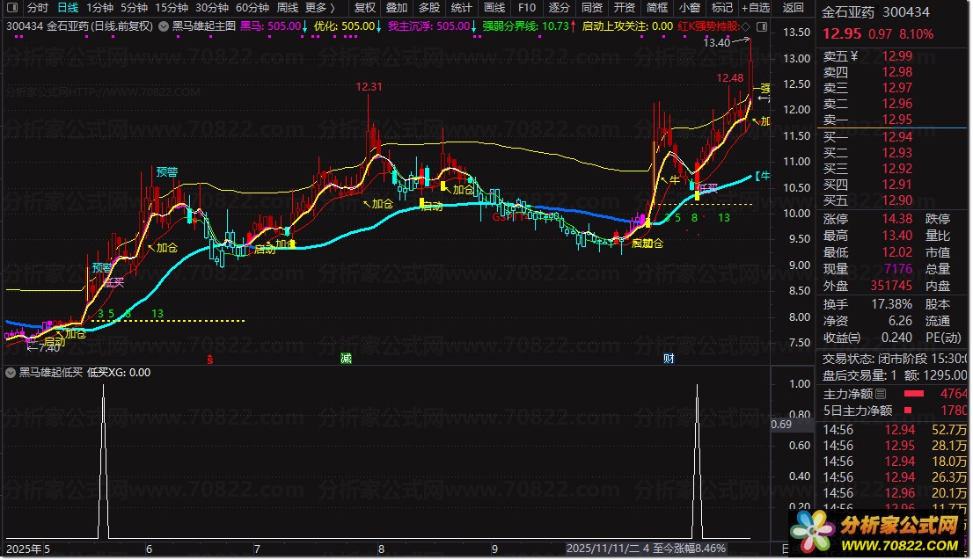Viewport: 973px width, 560px height.
Task: Click 同资 toolbar button
Action: pyautogui.click(x=591, y=8)
